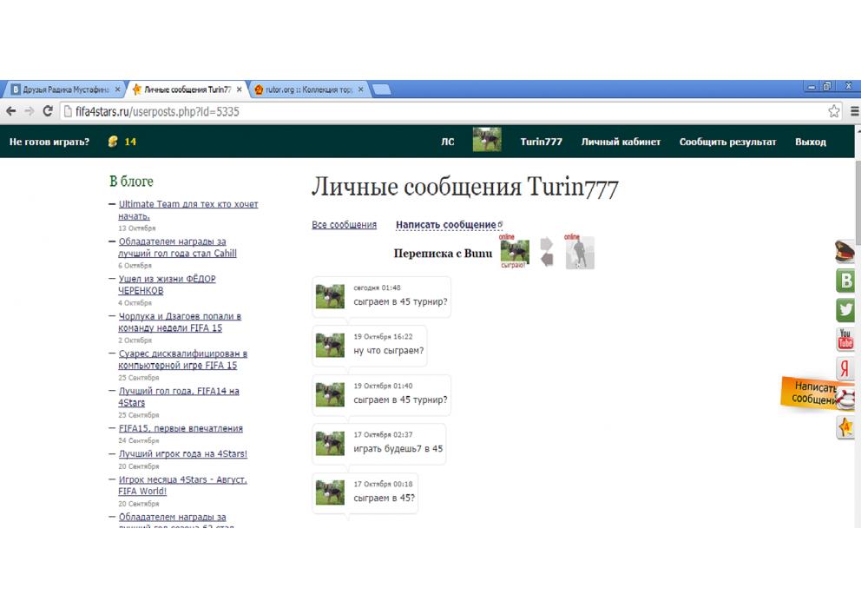The image size is (868, 608).
Task: Bookmark page with the star icon
Action: 834,111
